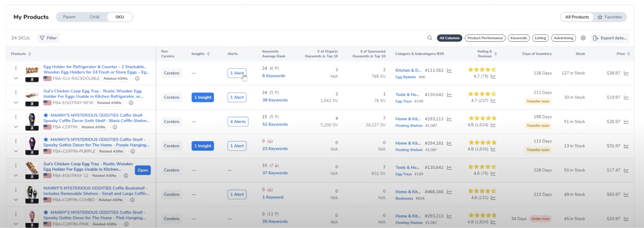This screenshot has height=228, width=644.
Task: Open BSR chart icon for #111,562
Action: [x=449, y=70]
